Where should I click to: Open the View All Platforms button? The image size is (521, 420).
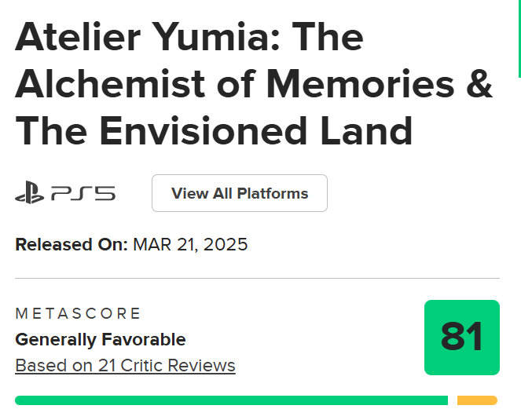[x=240, y=193]
